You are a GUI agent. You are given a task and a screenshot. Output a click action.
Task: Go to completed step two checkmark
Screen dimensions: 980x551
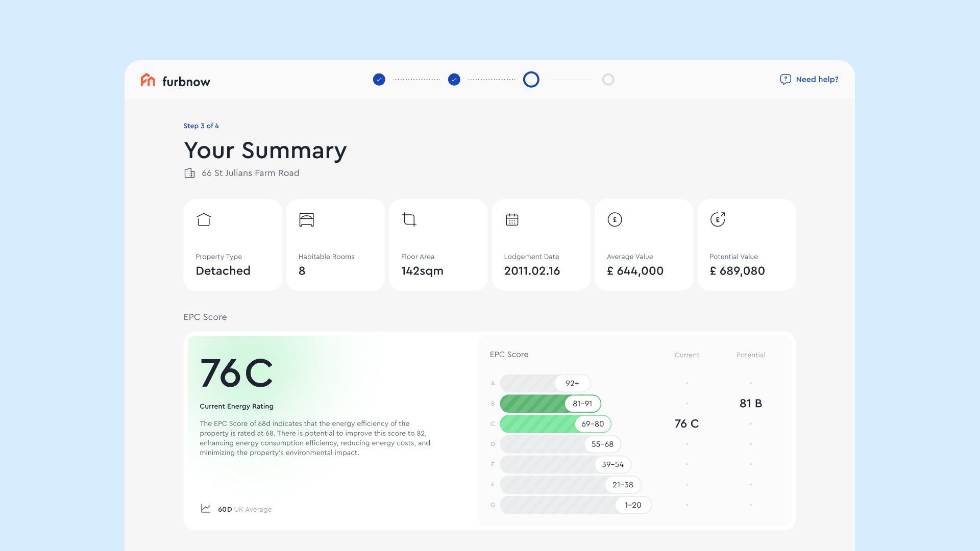point(454,80)
